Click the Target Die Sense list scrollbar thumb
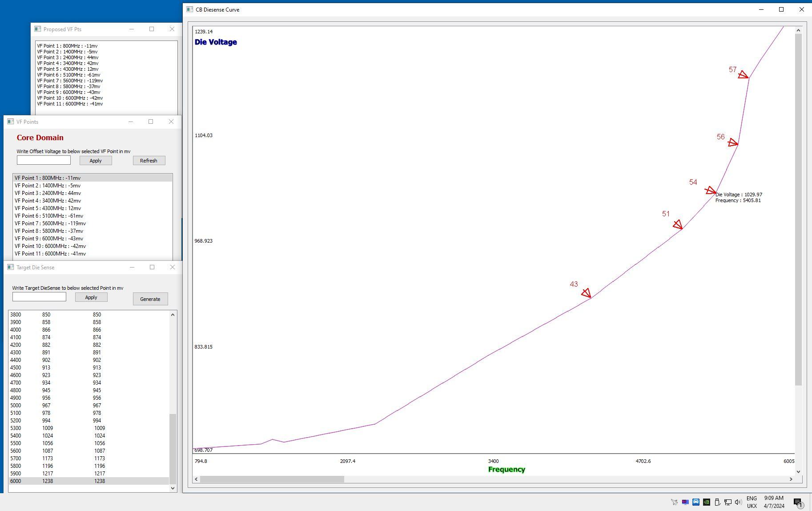The height and width of the screenshot is (511, 812). 173,449
